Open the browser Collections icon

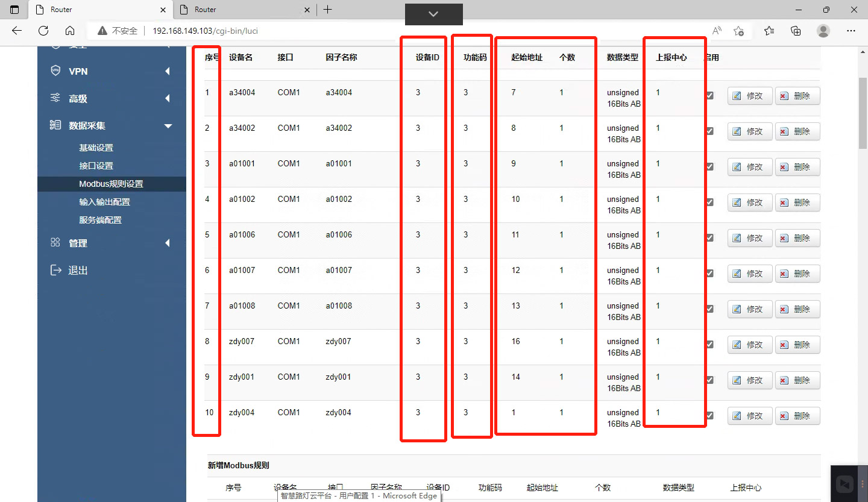click(x=796, y=31)
